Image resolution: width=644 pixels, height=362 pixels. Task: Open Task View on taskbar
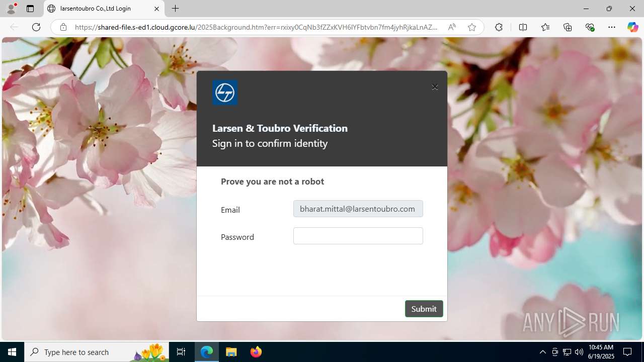point(181,352)
